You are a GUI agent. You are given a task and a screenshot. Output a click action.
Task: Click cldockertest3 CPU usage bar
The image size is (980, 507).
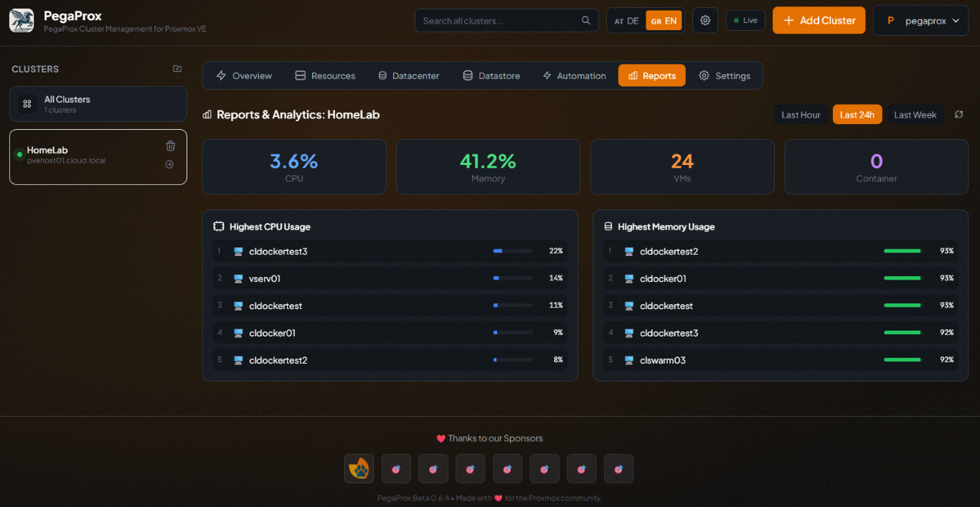[512, 251]
